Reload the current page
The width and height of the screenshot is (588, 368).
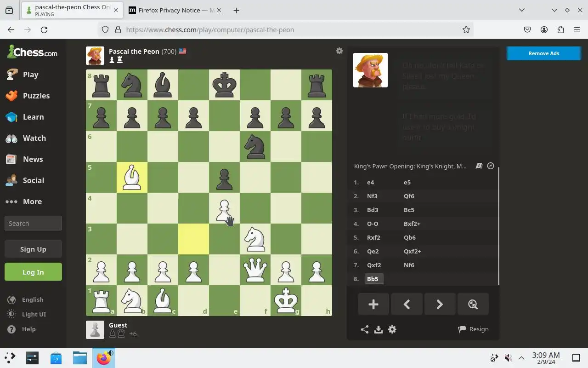point(44,29)
